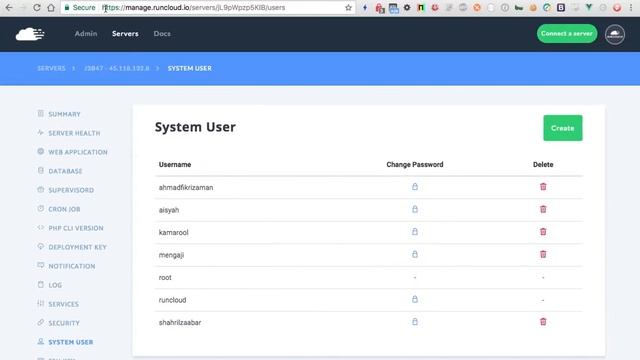Open Supervisord section in sidebar
This screenshot has width=640, height=360.
[x=71, y=190]
